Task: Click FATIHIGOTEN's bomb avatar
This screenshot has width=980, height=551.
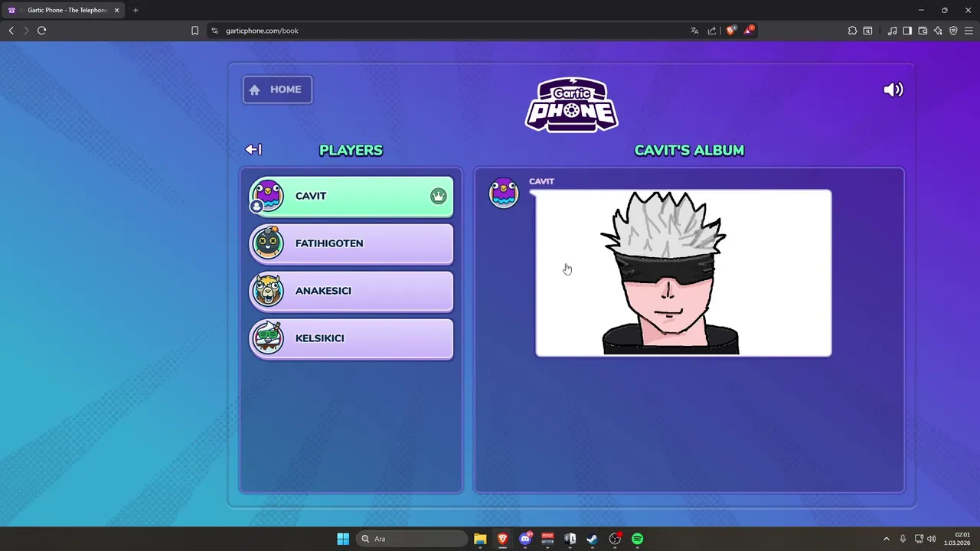Action: pyautogui.click(x=267, y=243)
